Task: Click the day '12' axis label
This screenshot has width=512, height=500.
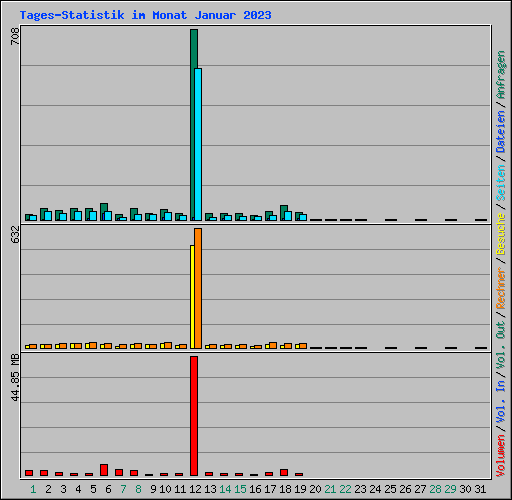Action: (195, 489)
